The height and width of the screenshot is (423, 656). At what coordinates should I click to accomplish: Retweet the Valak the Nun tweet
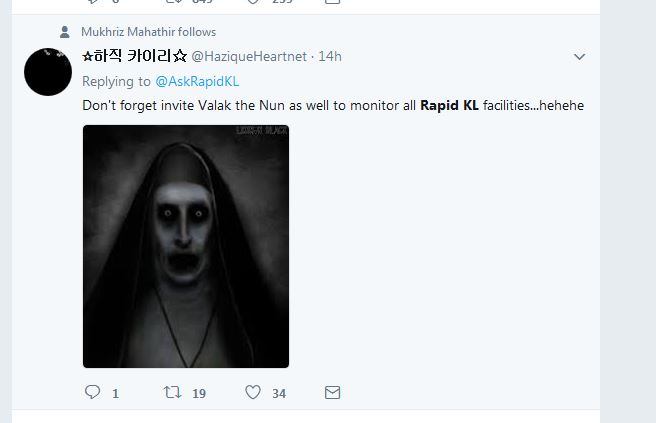[171, 393]
